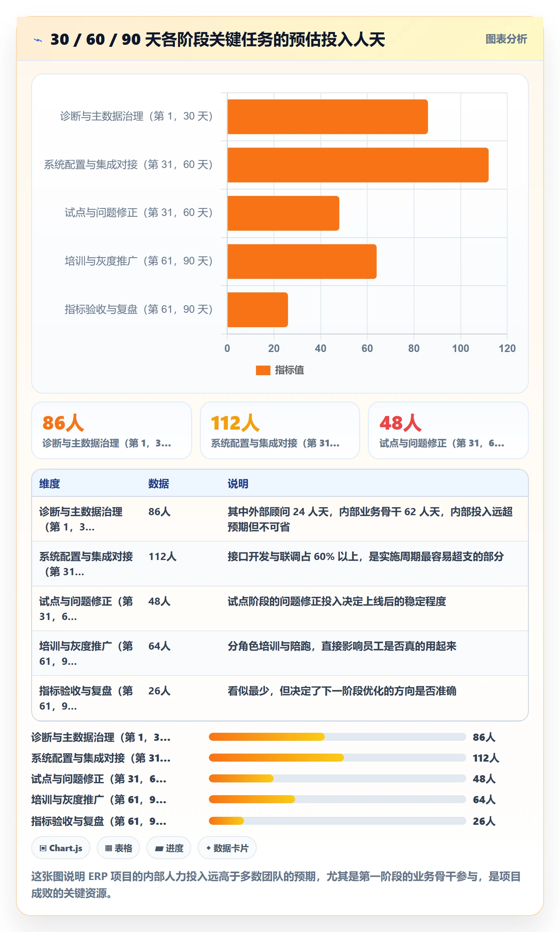The image size is (560, 932).
Task: Click the 看似最少 description cell
Action: tap(342, 691)
